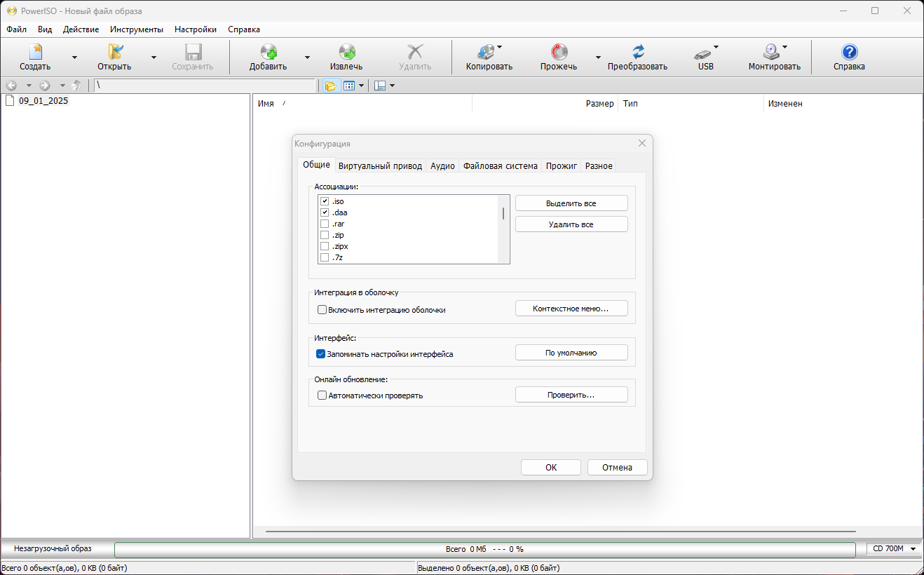Click the Удалить все button
The width and height of the screenshot is (924, 575).
571,224
